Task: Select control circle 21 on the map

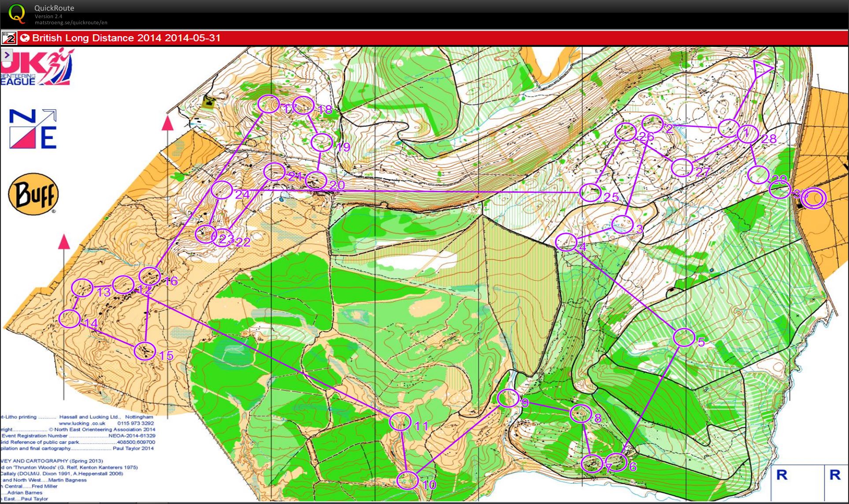Action: point(274,172)
